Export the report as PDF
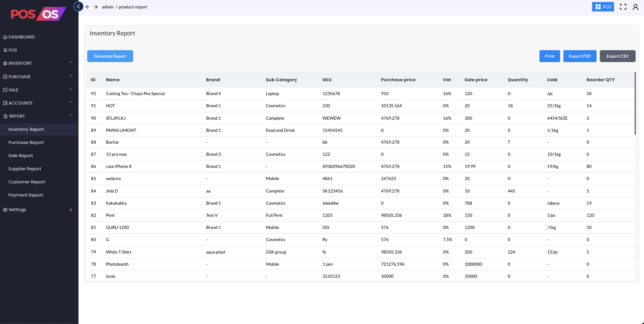Screen dimensions: 644x324 click(x=580, y=56)
